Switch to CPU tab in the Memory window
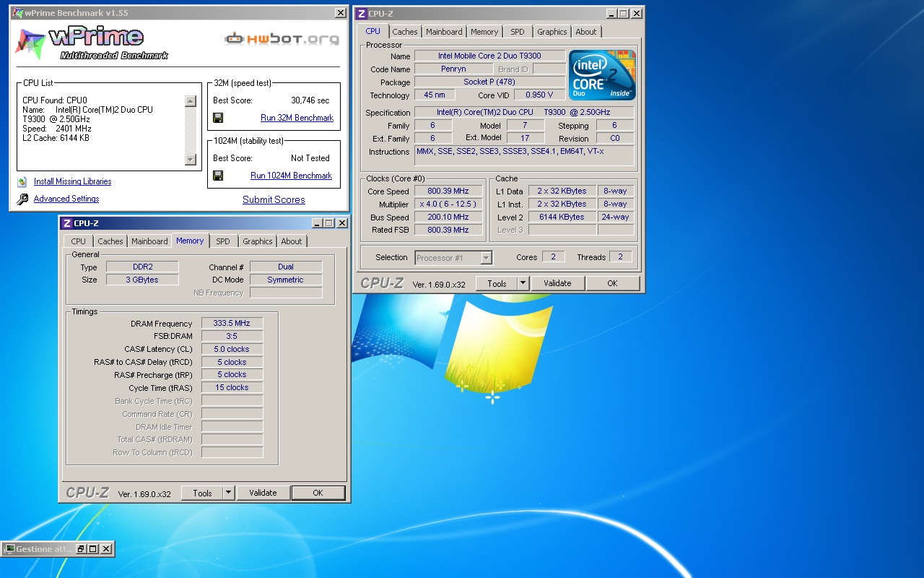The height and width of the screenshot is (578, 924). point(79,241)
